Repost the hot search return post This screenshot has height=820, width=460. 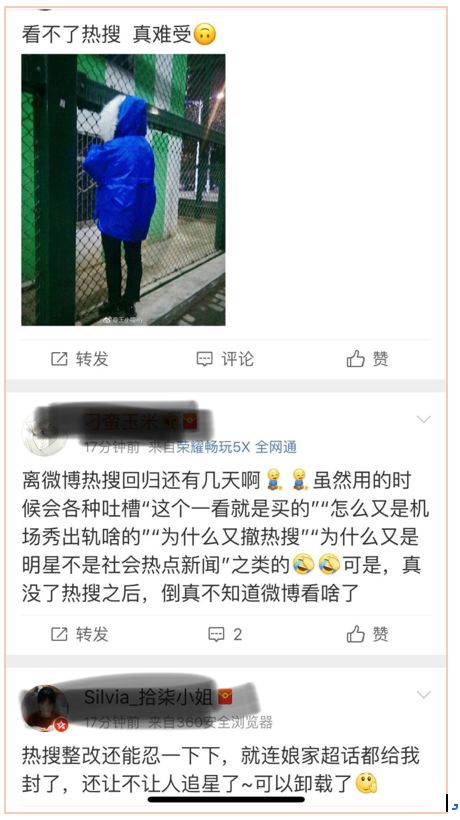79,634
